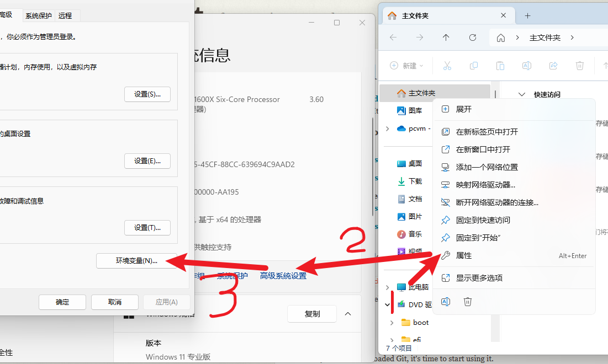Open the 高级系统设置 link
The image size is (608, 364).
coord(283,276)
